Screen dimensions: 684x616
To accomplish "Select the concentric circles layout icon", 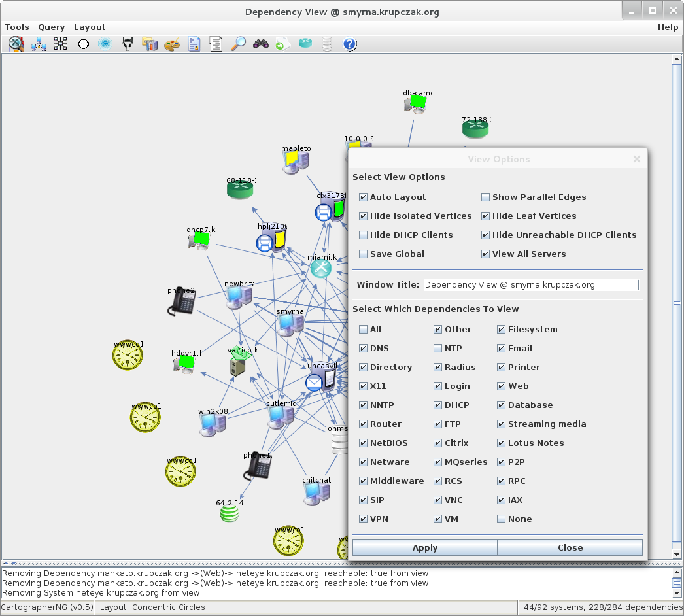I will point(105,44).
